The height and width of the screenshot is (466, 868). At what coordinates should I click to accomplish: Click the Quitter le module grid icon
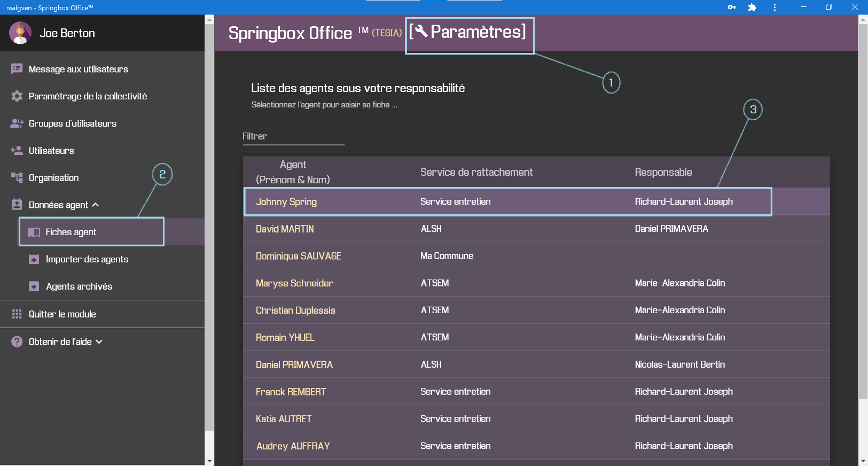pyautogui.click(x=17, y=314)
